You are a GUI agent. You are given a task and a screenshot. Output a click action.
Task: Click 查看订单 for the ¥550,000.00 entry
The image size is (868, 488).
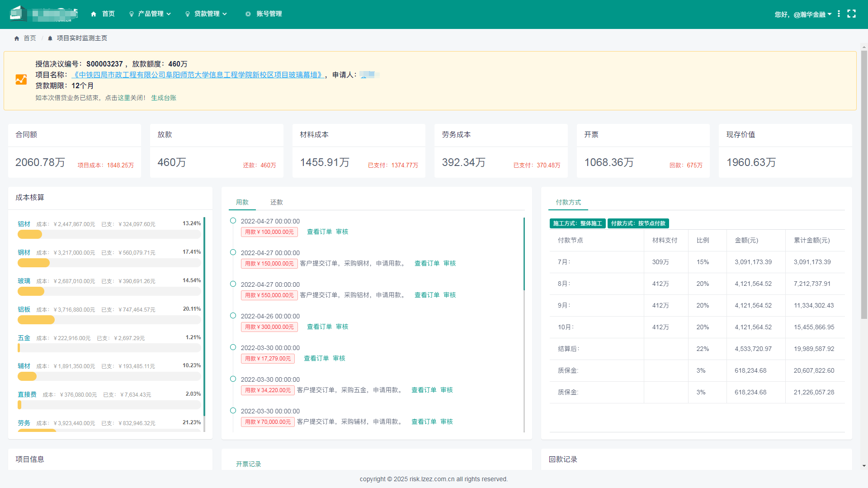point(427,295)
